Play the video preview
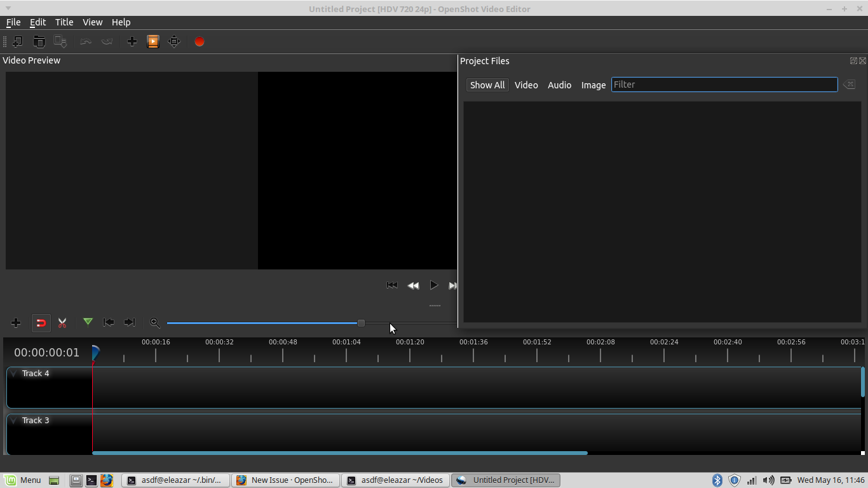This screenshot has width=868, height=488. (433, 285)
